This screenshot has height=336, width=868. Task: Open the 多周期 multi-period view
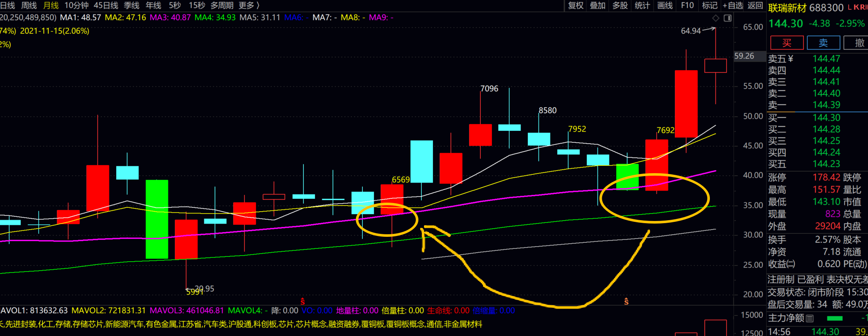(222, 6)
